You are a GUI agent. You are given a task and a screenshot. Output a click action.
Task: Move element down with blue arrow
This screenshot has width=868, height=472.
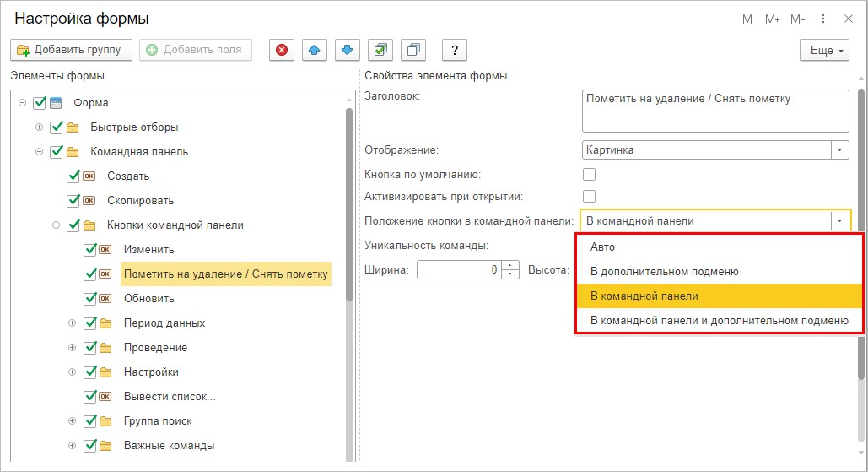pos(347,50)
